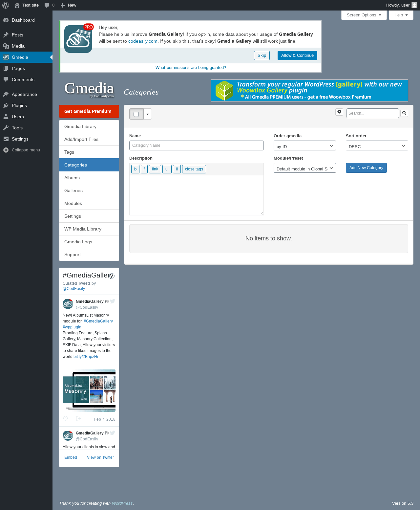
Task: Click the Gmedia by CodEasily logo
Action: click(89, 89)
